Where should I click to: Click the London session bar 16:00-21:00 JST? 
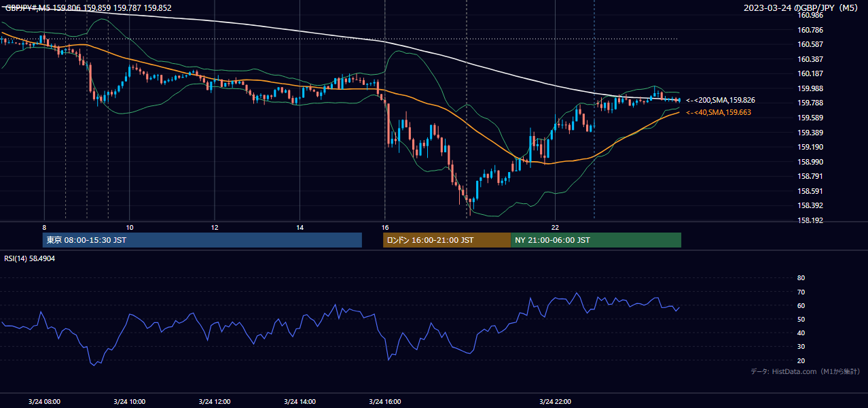tap(447, 240)
